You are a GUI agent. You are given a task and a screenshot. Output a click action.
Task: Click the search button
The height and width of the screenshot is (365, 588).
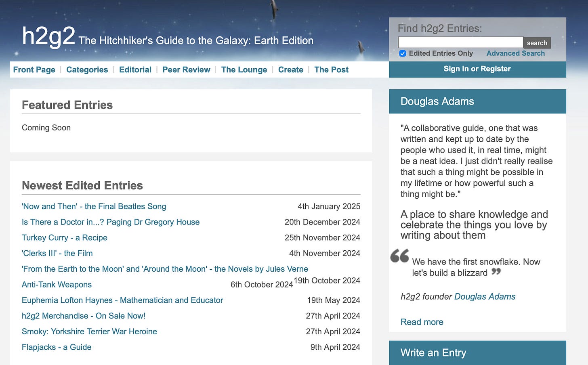click(x=537, y=43)
